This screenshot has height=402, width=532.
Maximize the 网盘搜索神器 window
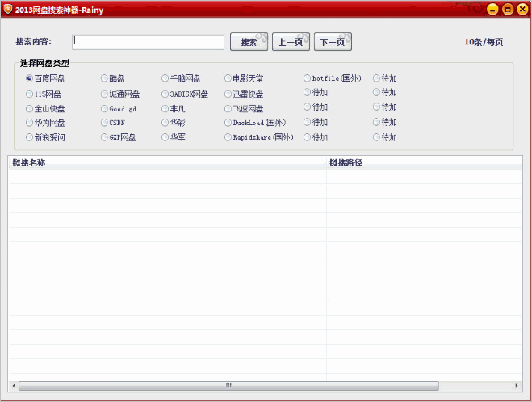pyautogui.click(x=508, y=9)
